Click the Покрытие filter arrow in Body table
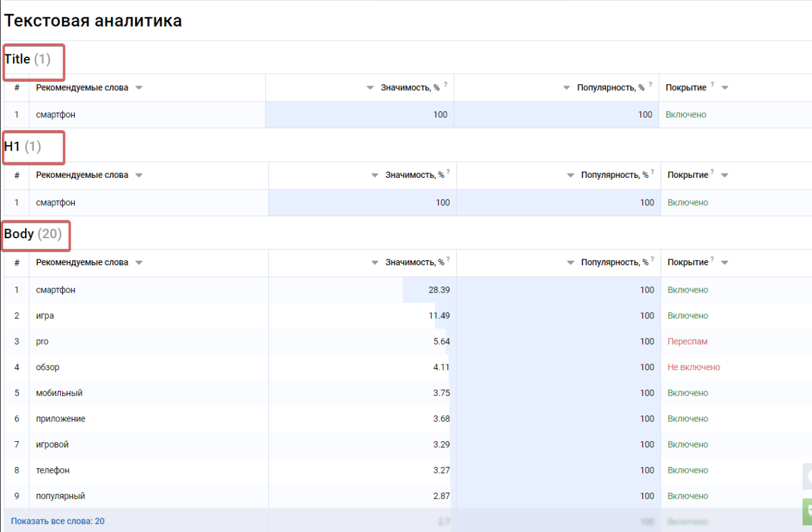The width and height of the screenshot is (812, 532). (x=725, y=263)
